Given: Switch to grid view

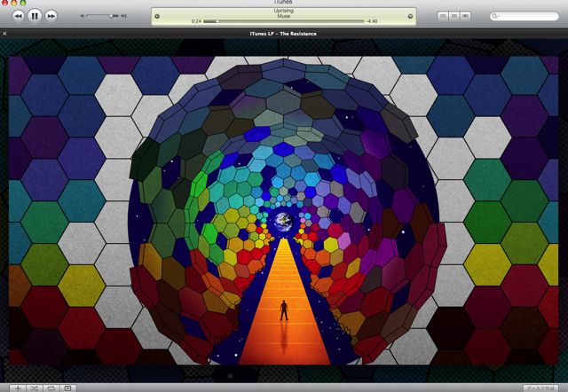Looking at the screenshot, I should pos(454,16).
